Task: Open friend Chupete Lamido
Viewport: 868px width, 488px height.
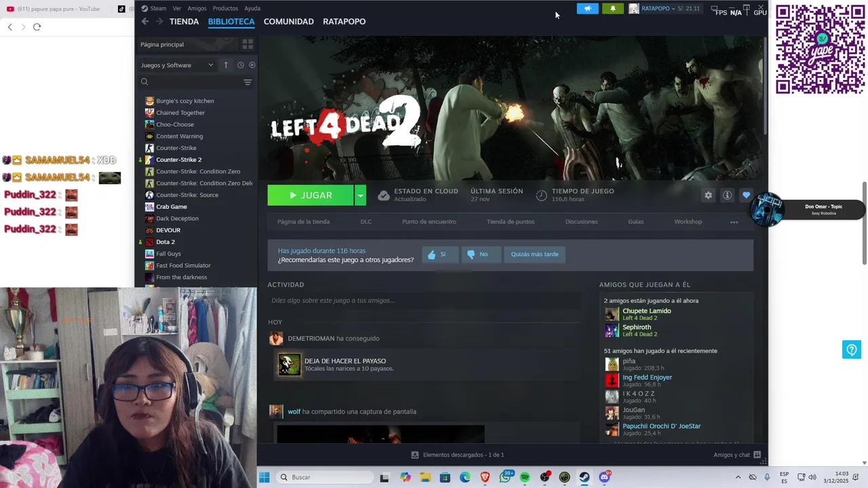Action: pos(646,311)
